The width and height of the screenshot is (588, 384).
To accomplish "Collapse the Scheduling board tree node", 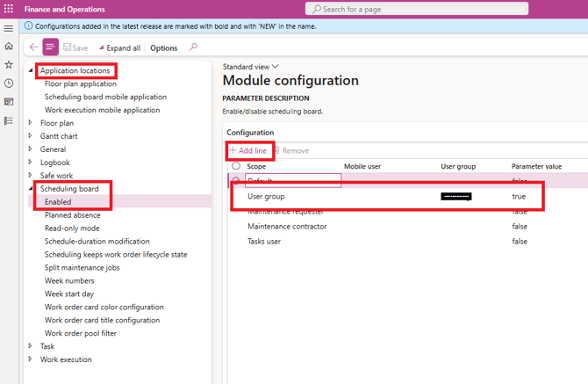I will tap(31, 189).
